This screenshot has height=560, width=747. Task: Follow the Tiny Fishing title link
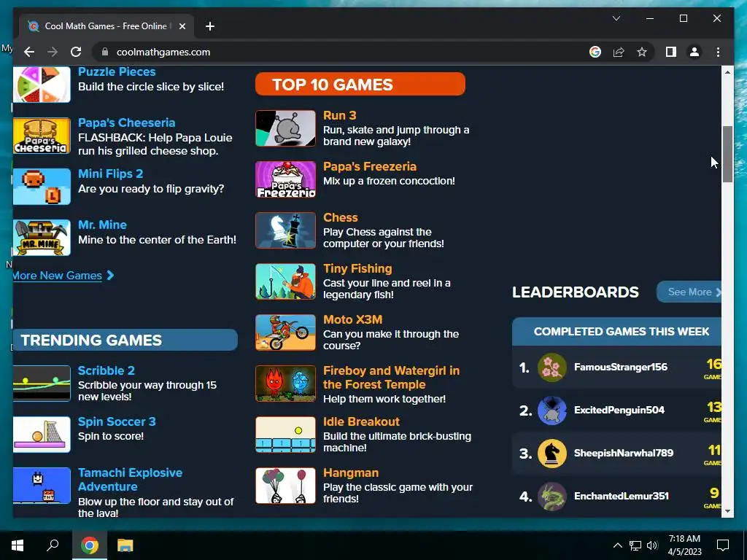[x=357, y=268]
